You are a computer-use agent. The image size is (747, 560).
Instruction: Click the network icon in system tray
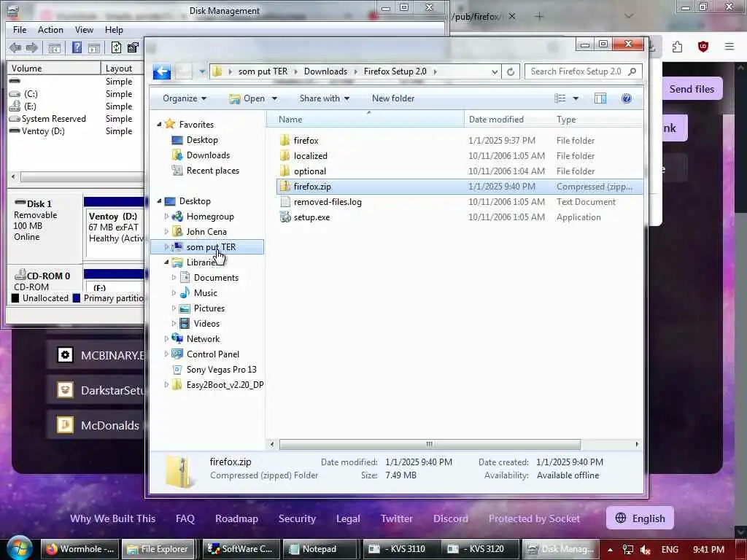(627, 550)
